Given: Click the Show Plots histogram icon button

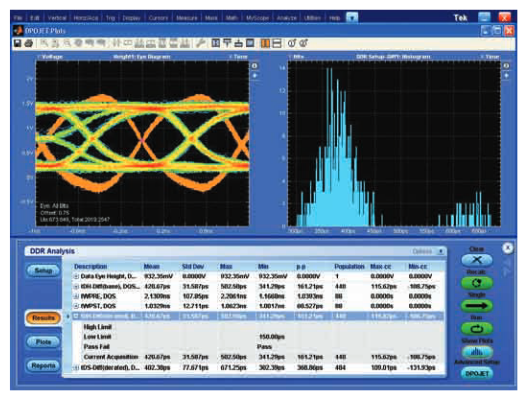Looking at the screenshot, I should pyautogui.click(x=476, y=352).
